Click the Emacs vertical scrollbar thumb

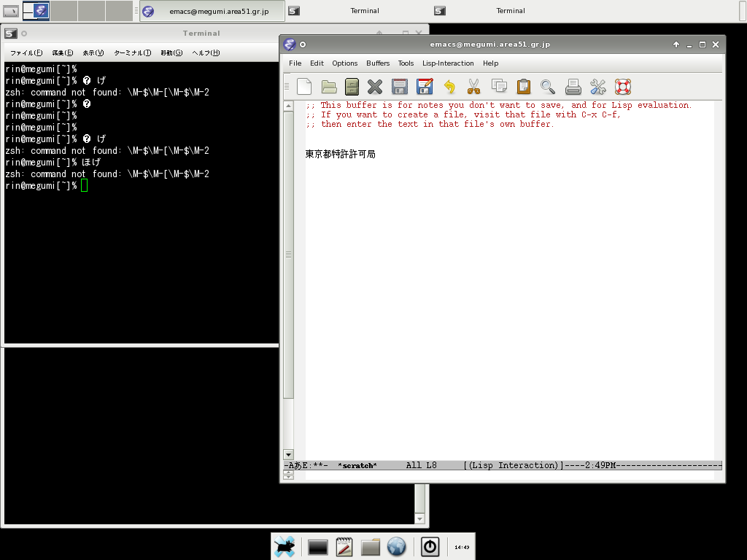[288, 254]
